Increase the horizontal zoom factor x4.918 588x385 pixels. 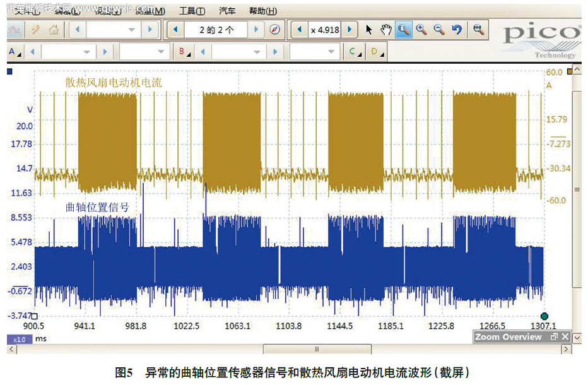point(350,30)
